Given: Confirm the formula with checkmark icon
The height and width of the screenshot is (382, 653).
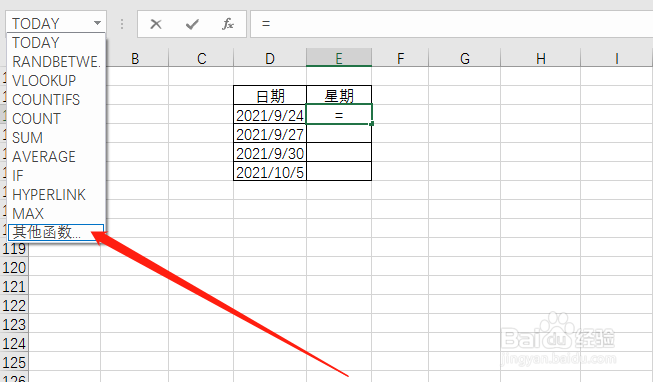Looking at the screenshot, I should click(192, 24).
